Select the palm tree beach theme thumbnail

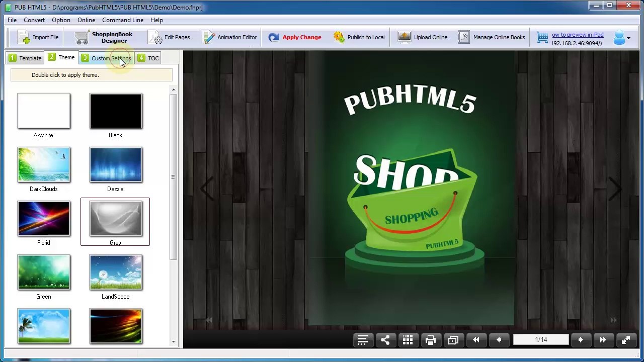[x=44, y=326]
